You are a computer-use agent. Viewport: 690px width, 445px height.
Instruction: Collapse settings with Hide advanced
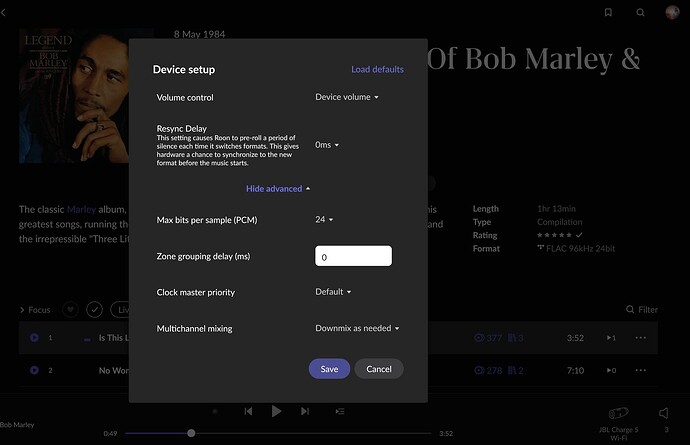(x=278, y=188)
